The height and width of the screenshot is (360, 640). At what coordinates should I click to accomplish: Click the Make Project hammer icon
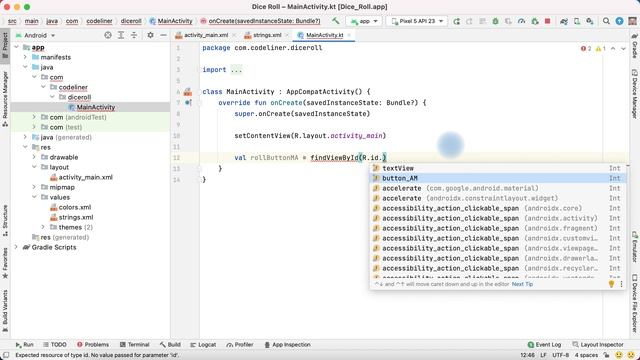tap(336, 21)
